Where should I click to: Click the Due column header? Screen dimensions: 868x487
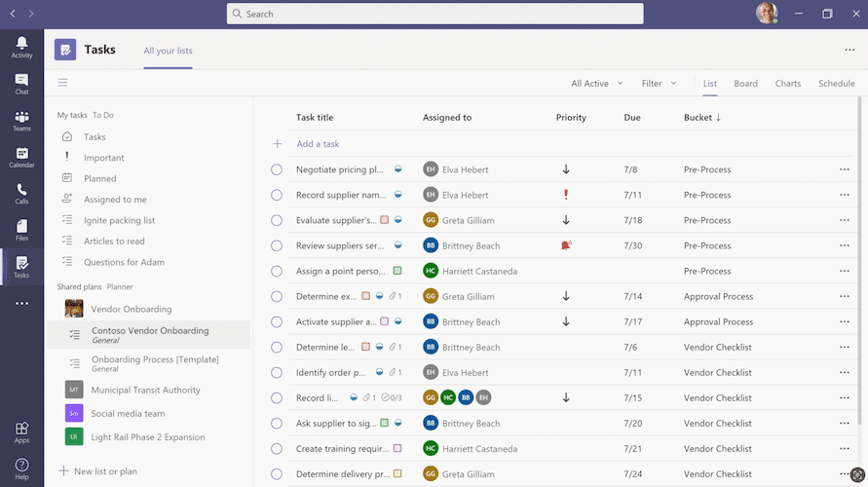tap(631, 117)
